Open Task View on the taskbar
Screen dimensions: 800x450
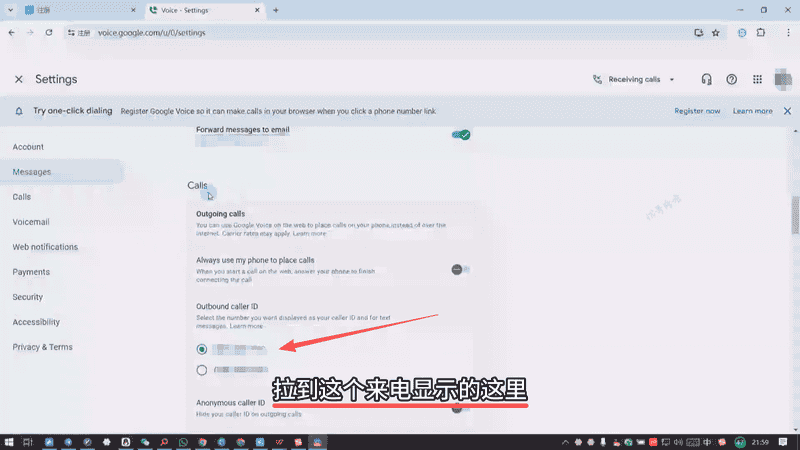[28, 442]
